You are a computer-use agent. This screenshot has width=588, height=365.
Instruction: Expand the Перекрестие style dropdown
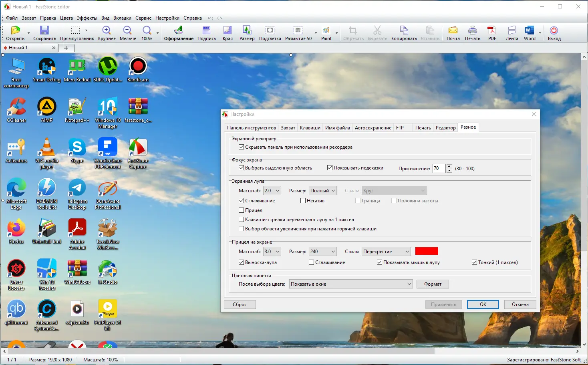click(x=386, y=252)
